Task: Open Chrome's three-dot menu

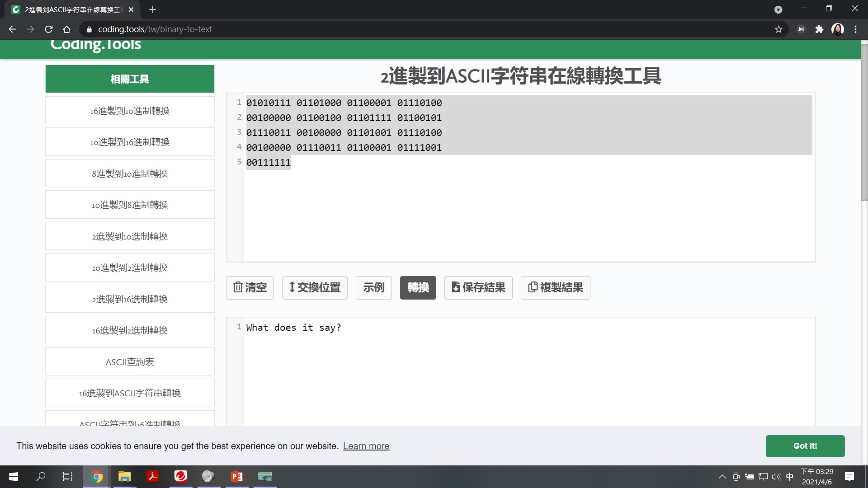Action: tap(855, 29)
